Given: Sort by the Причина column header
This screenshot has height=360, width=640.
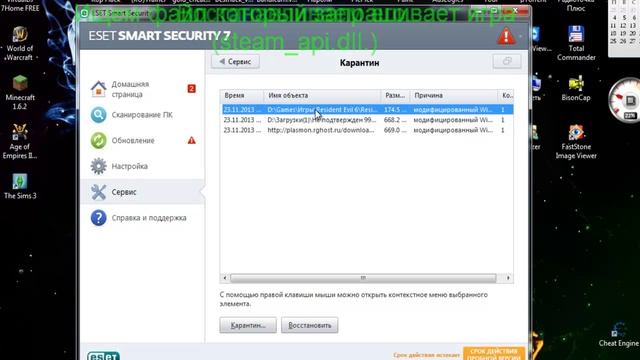Looking at the screenshot, I should (x=453, y=96).
